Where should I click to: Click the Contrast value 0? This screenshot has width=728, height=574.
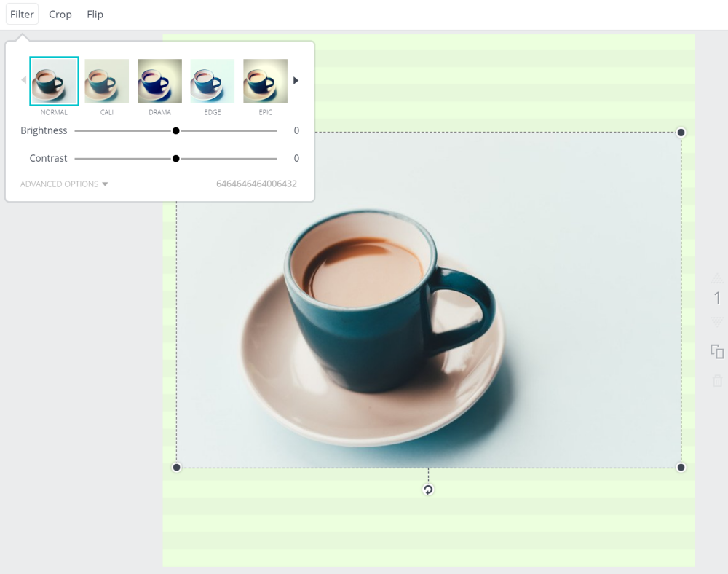point(296,158)
